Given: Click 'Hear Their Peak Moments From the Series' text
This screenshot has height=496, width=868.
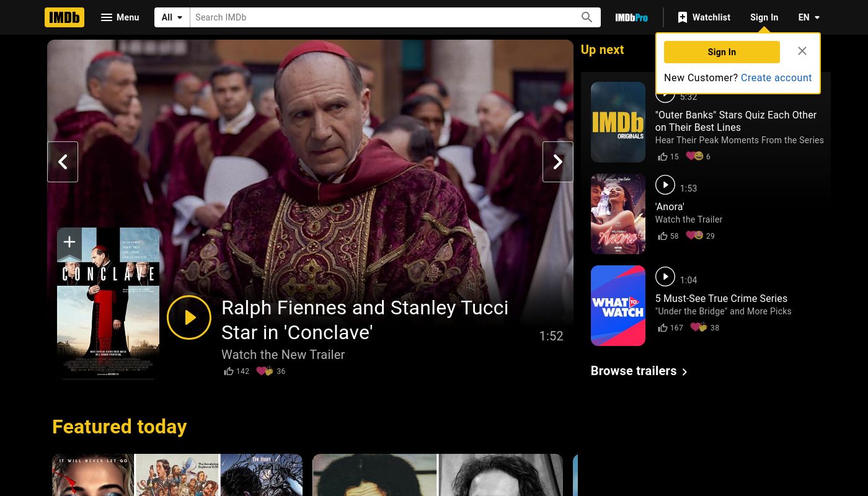Looking at the screenshot, I should click(x=740, y=140).
